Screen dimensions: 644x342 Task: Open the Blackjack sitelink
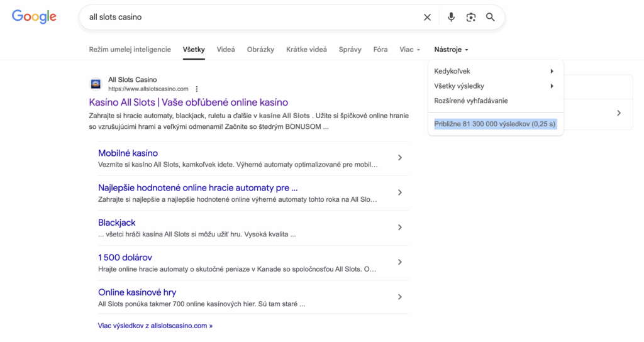click(116, 223)
